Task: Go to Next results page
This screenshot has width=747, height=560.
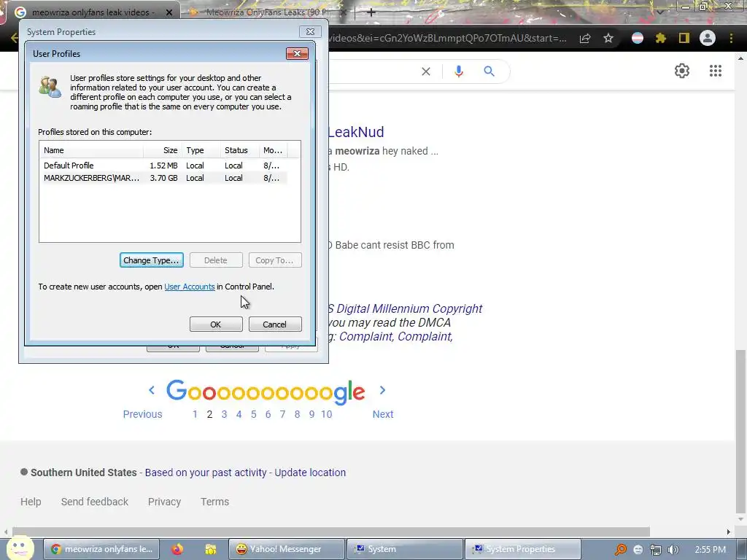Action: 383,414
